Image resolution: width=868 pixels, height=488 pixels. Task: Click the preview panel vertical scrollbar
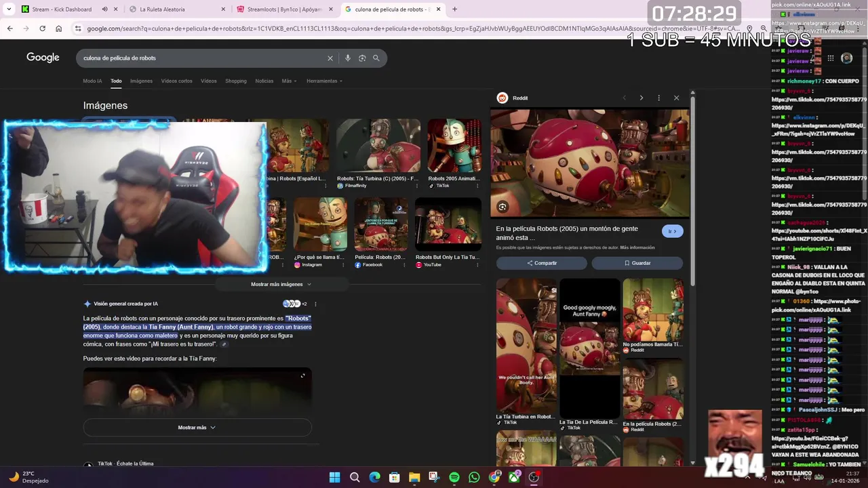tap(692, 190)
